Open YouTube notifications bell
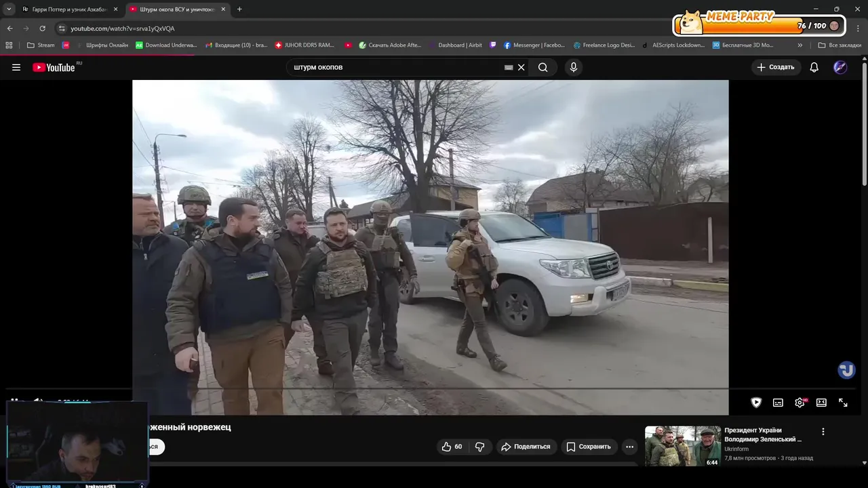Image resolution: width=868 pixels, height=488 pixels. (x=814, y=67)
